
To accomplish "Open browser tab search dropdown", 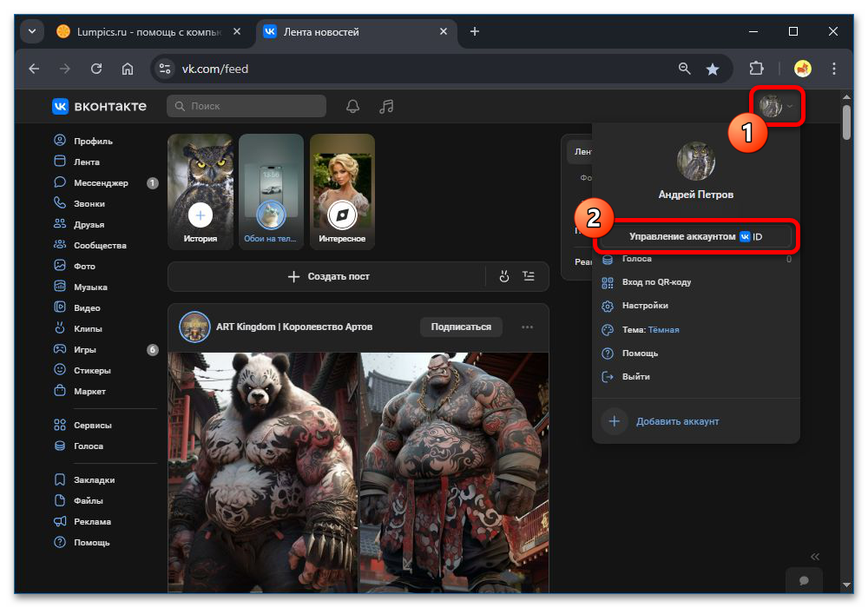I will (32, 31).
